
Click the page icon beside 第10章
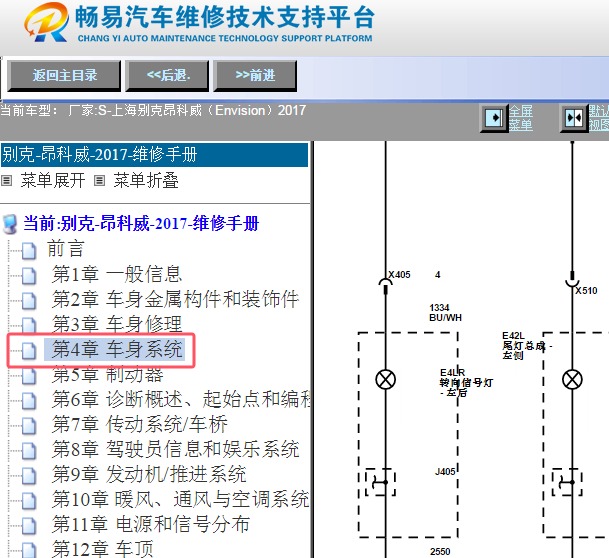click(29, 501)
